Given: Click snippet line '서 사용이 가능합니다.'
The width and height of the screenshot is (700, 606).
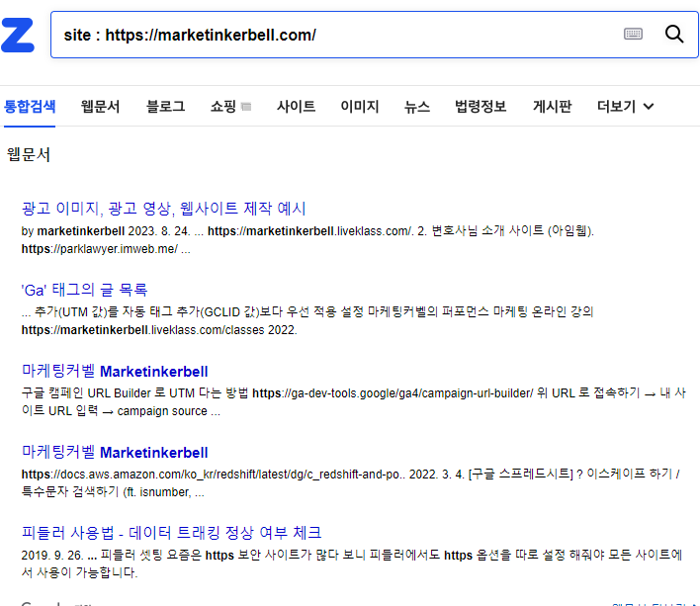Looking at the screenshot, I should pos(79,572).
